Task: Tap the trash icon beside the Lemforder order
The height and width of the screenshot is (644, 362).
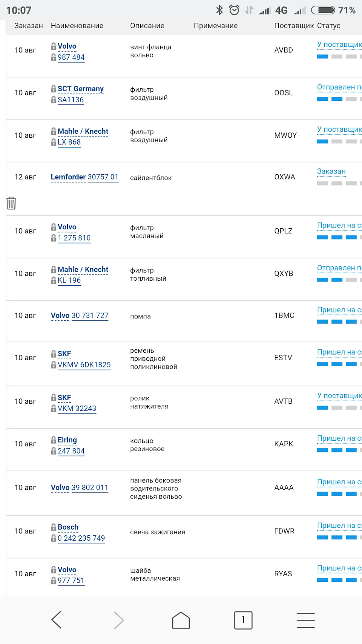Action: coord(11,203)
